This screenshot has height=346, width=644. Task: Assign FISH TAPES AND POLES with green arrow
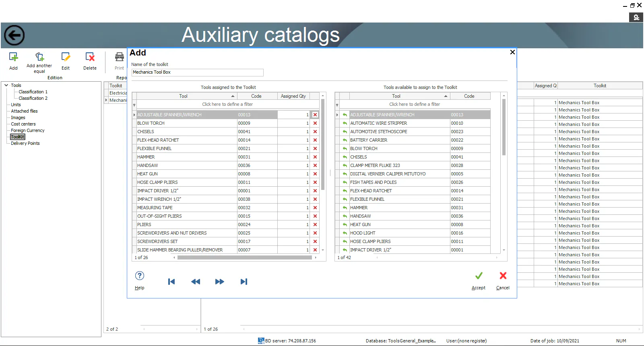345,182
